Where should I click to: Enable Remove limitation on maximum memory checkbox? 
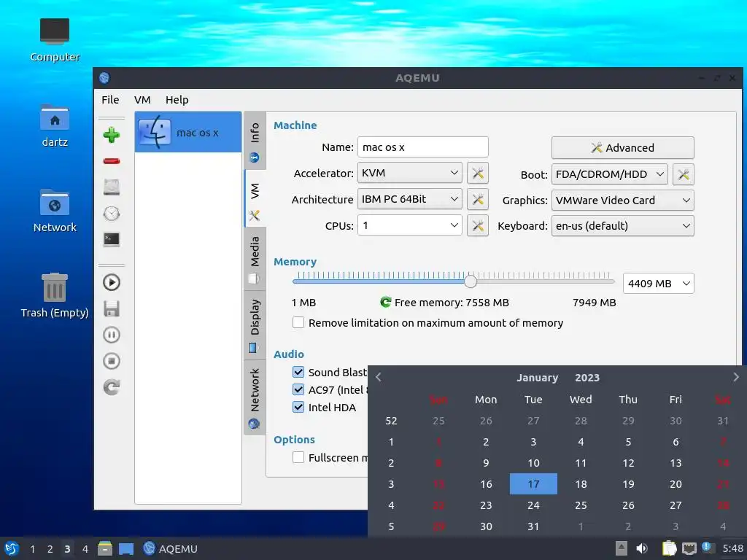tap(298, 322)
